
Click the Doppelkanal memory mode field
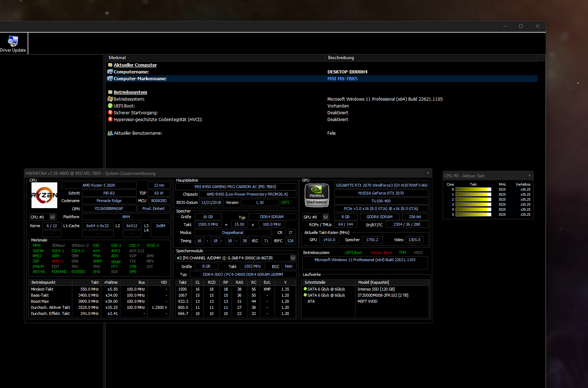pos(233,233)
